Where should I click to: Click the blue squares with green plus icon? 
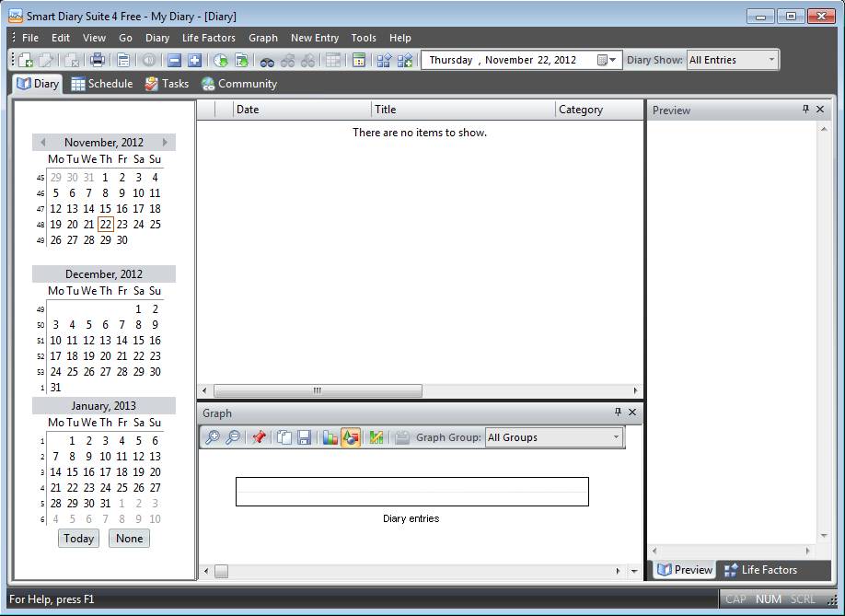[405, 60]
